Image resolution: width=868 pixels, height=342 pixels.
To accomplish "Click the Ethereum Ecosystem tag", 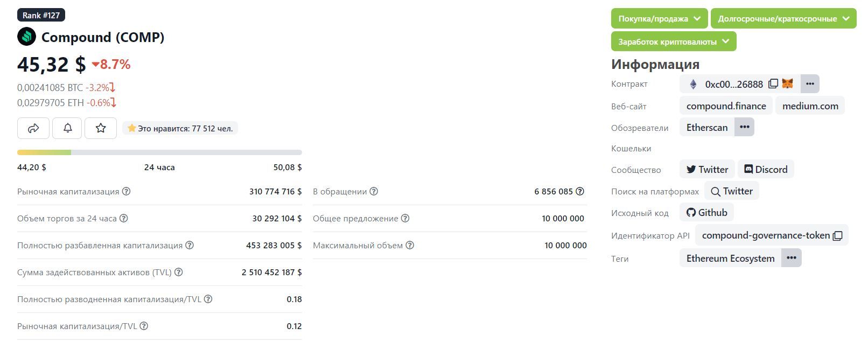I will click(x=730, y=258).
